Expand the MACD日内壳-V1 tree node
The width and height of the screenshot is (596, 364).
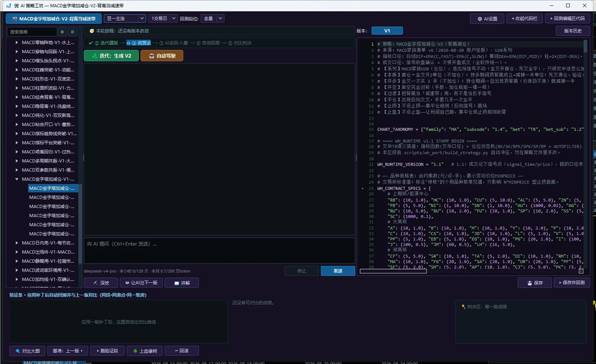click(17, 243)
